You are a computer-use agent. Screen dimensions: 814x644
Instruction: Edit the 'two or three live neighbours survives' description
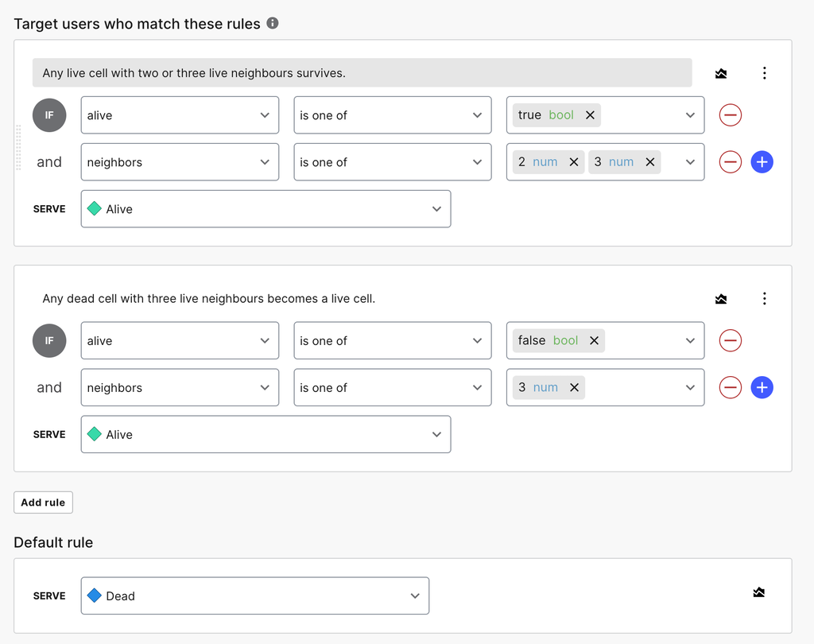[362, 73]
